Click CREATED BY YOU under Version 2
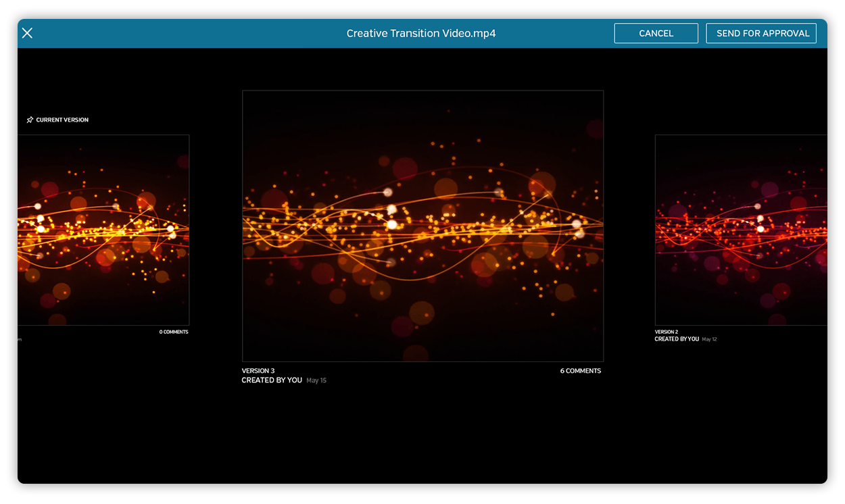This screenshot has width=845, height=504. click(677, 339)
